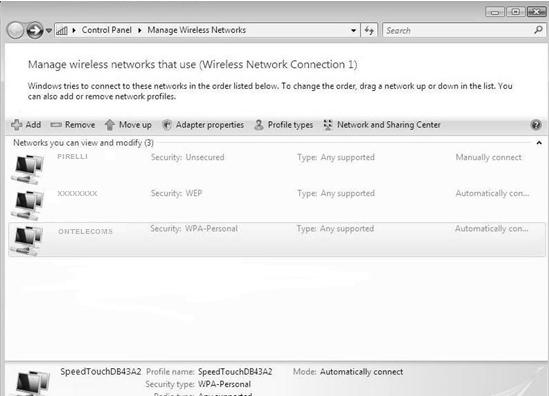Open Profile types from toolbar
The width and height of the screenshot is (549, 396).
(290, 125)
